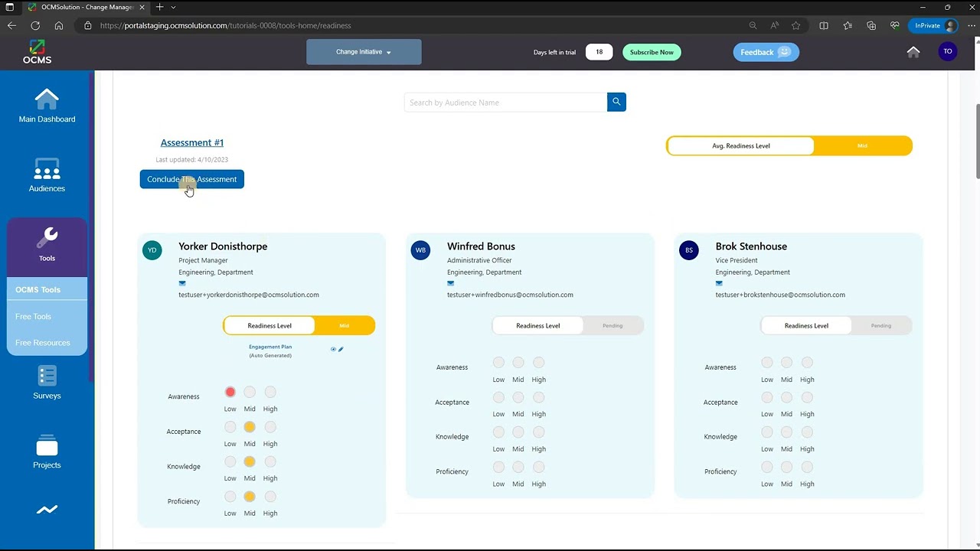Click the browser home button
980x551 pixels.
(59, 25)
